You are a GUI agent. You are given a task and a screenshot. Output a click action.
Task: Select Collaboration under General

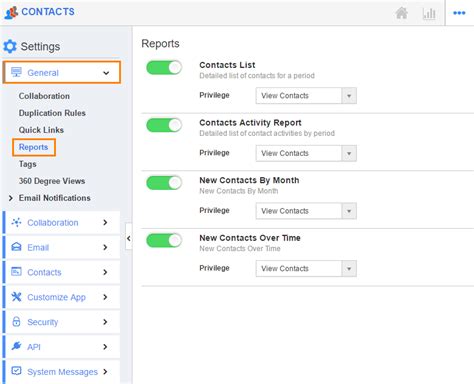coord(44,96)
